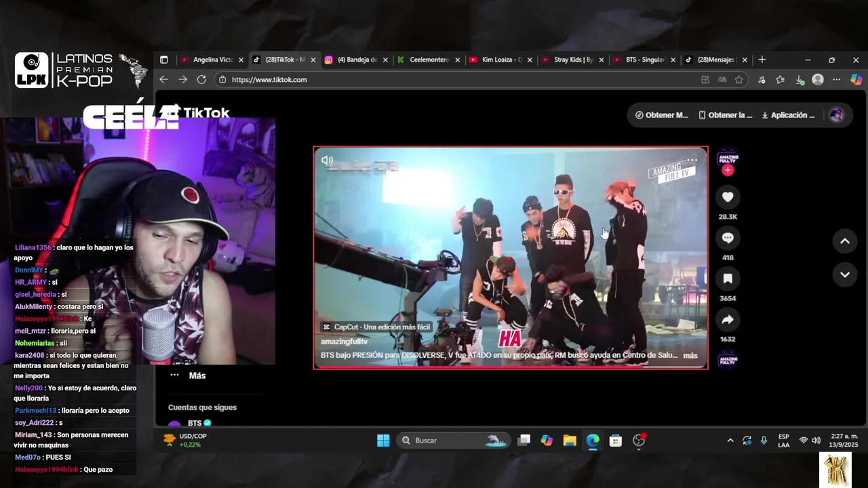Image resolution: width=868 pixels, height=488 pixels.
Task: Click the video progress bar at the bottom
Action: [x=511, y=367]
